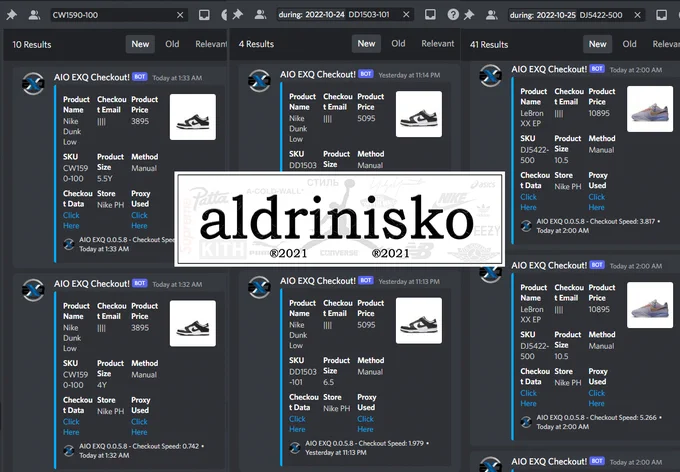Click BOT tag on 1:33 AM message
Image resolution: width=680 pixels, height=472 pixels.
coord(140,77)
